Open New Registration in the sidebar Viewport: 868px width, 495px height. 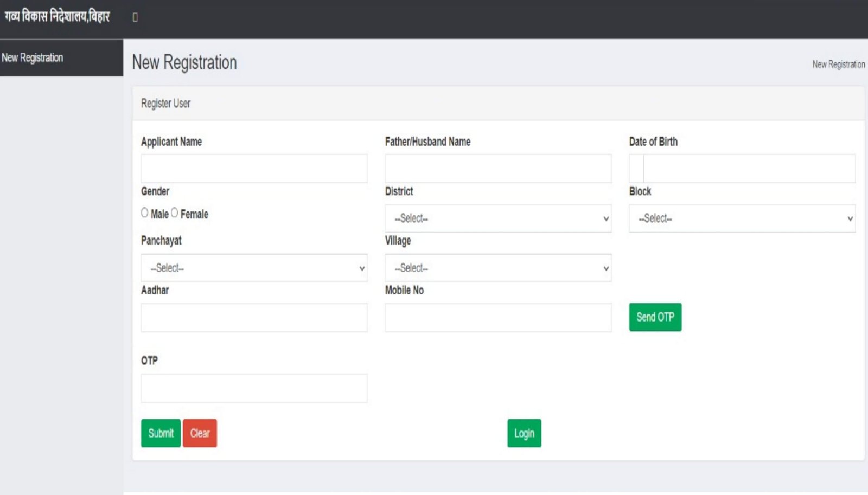33,57
